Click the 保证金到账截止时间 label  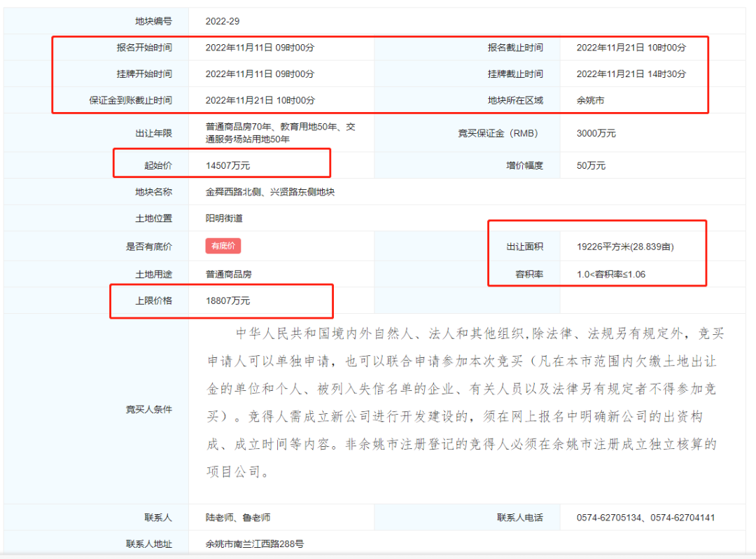tap(131, 100)
